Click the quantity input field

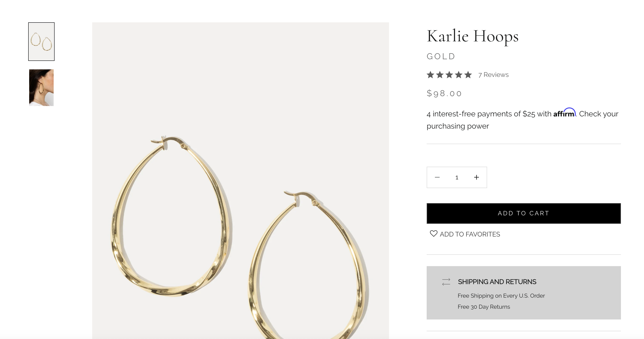pyautogui.click(x=457, y=177)
